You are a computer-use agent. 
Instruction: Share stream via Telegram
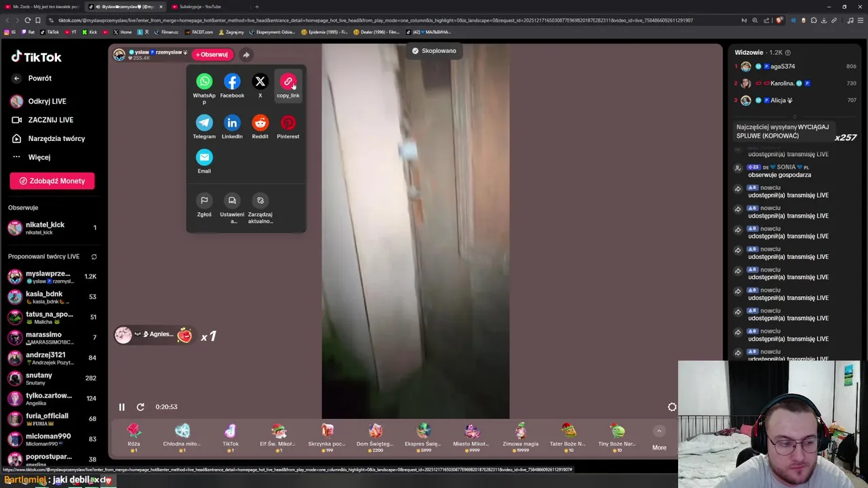coord(204,123)
